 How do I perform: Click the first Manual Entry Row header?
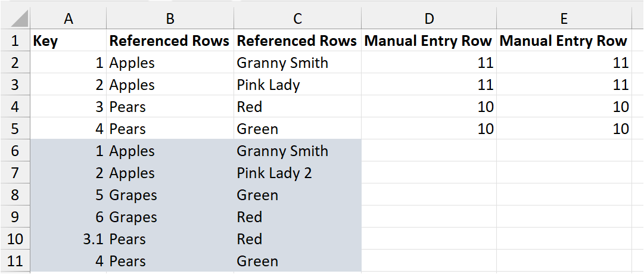[429, 41]
